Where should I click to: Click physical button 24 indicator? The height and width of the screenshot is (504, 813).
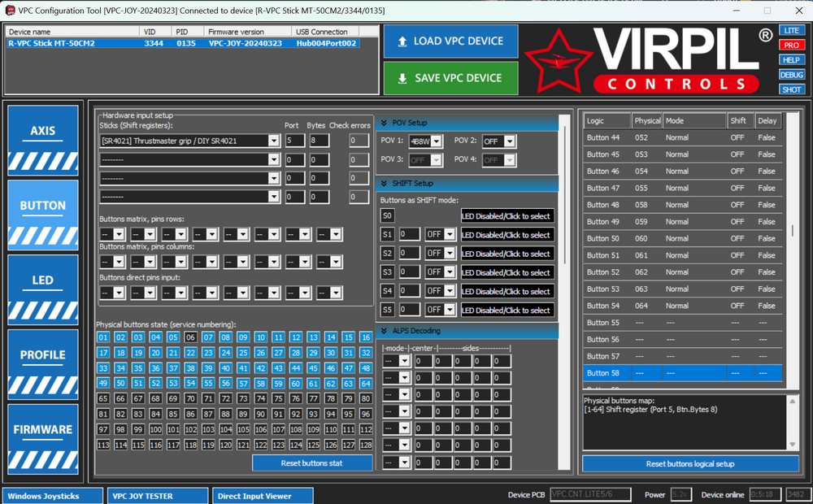tap(225, 353)
